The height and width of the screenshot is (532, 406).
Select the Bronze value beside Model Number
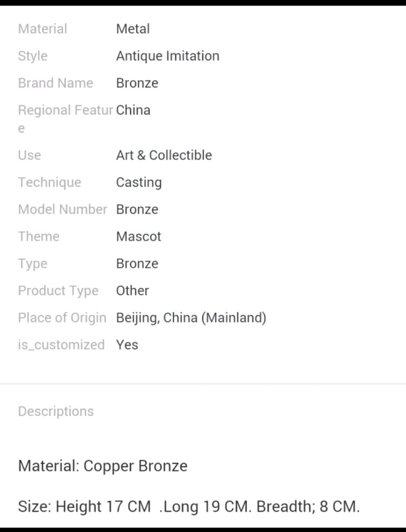click(137, 209)
